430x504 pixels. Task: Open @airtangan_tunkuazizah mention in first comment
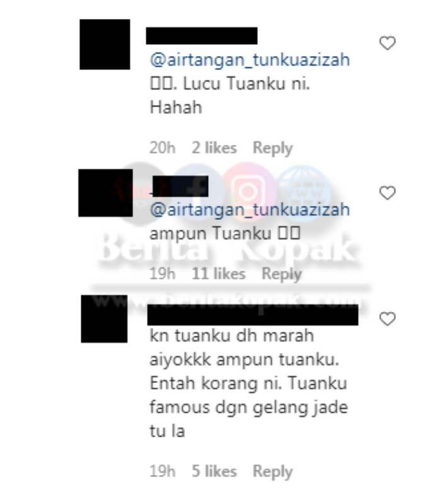coord(250,60)
